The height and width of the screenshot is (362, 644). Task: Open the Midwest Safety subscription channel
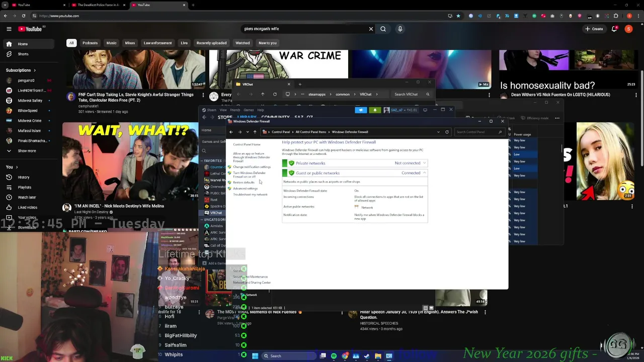coord(30,101)
